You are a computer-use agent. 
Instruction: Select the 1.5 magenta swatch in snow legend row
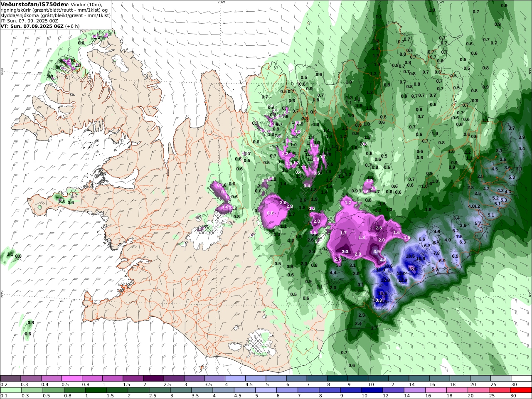coord(133,378)
